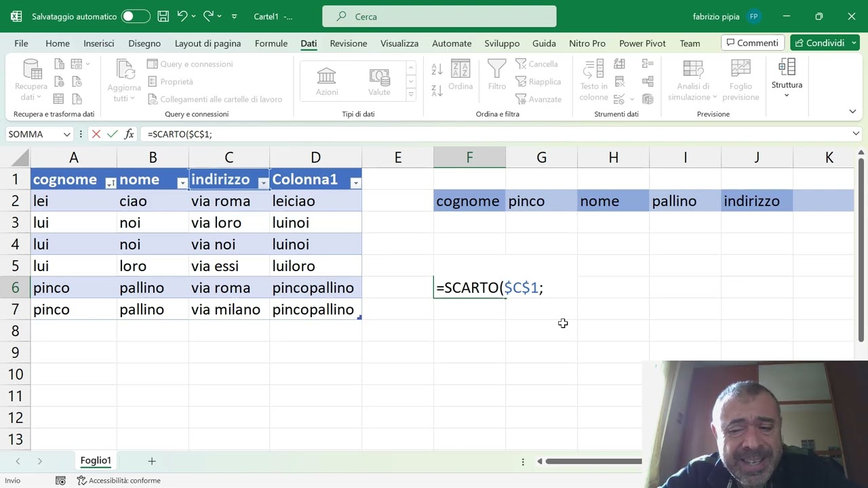Toggle Salvataggio automatico switch
Image resolution: width=868 pixels, height=488 pixels.
(x=136, y=16)
